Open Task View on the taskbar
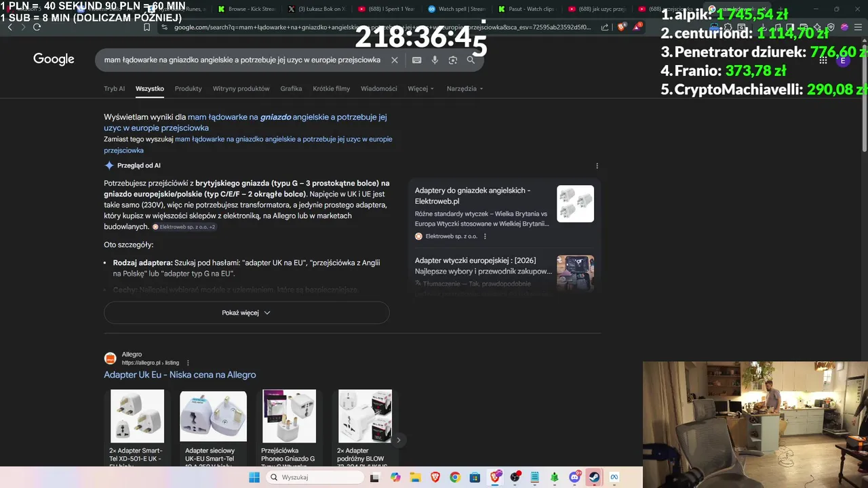This screenshot has height=488, width=868. tap(374, 477)
